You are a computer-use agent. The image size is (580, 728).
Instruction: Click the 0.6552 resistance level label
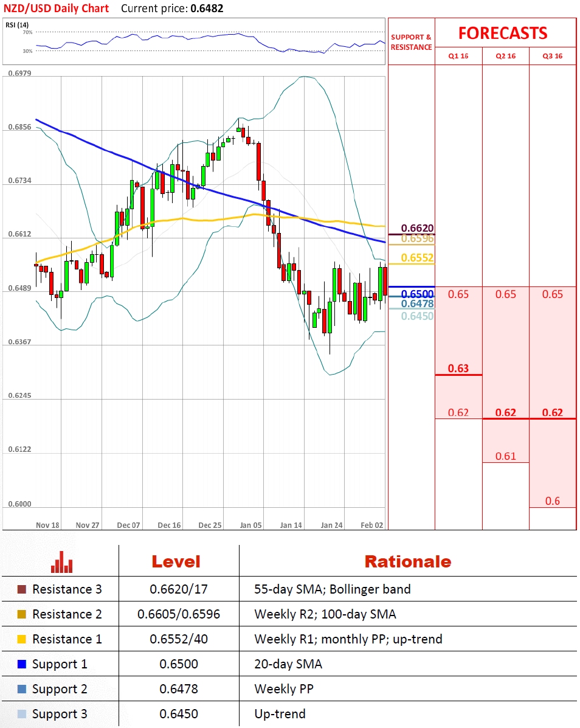(418, 258)
